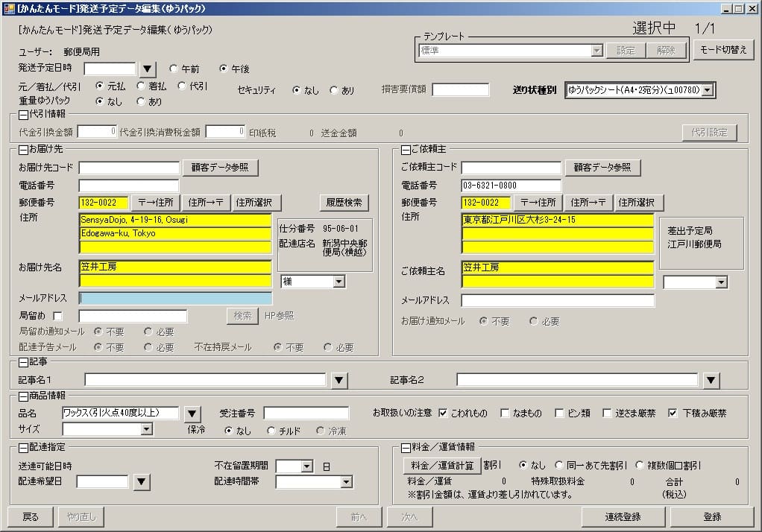This screenshot has width=762, height=532.
Task: Click the 品名 dropdown arrow button
Action: click(x=192, y=414)
